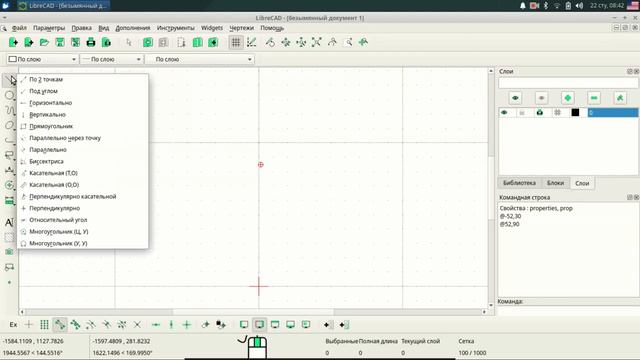Image resolution: width=640 pixels, height=360 pixels.
Task: Click the selection pointer icon
Action: 129,42
